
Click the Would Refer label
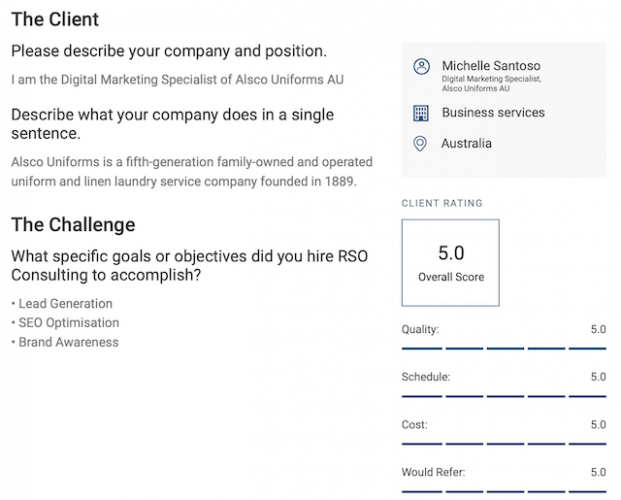433,472
